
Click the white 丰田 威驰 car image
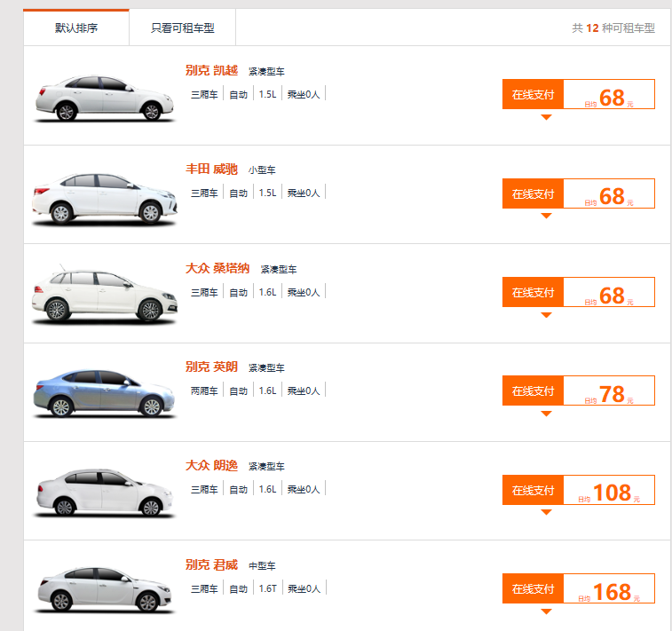tap(104, 198)
